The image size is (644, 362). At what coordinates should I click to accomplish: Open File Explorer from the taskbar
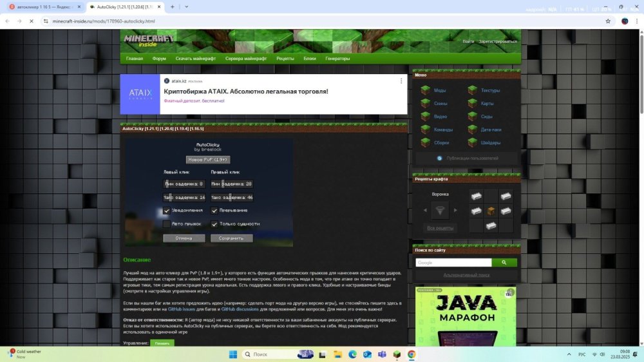tap(337, 354)
